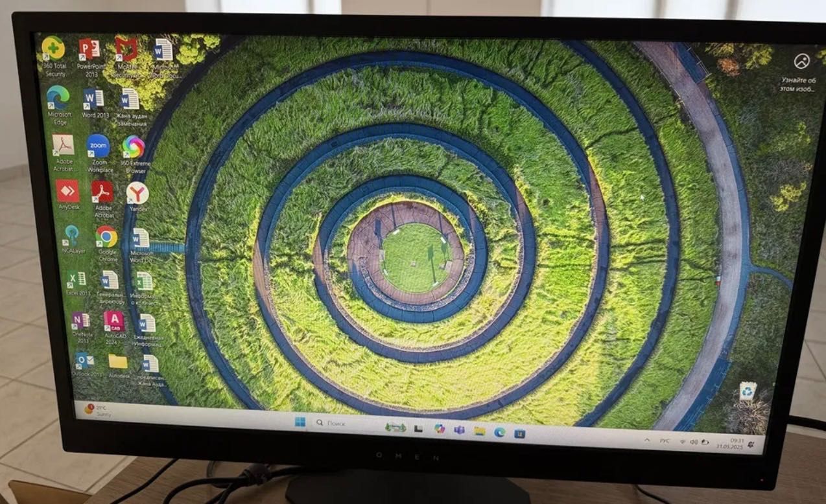
Task: Open Task View on the taskbar
Action: pyautogui.click(x=419, y=428)
